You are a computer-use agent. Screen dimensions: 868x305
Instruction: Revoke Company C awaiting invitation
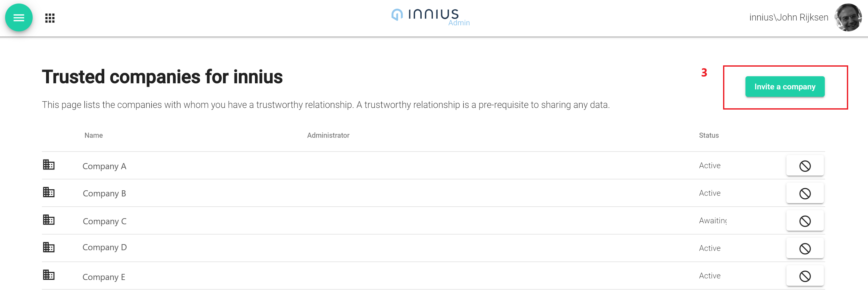805,221
